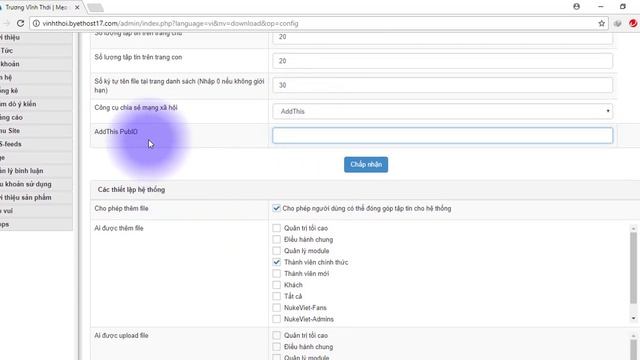Toggle Cho phép người dùng đóng góp checkbox
Viewport: 640px width, 360px height.
tap(276, 208)
